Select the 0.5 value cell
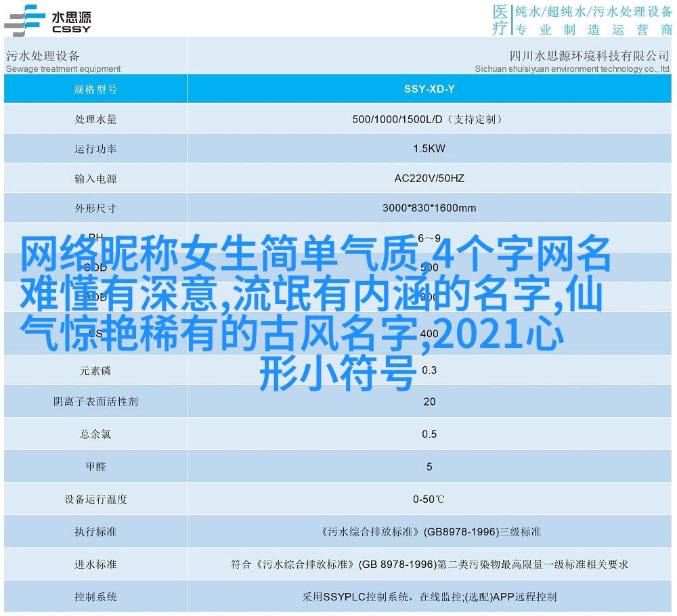The image size is (677, 616). tap(429, 435)
